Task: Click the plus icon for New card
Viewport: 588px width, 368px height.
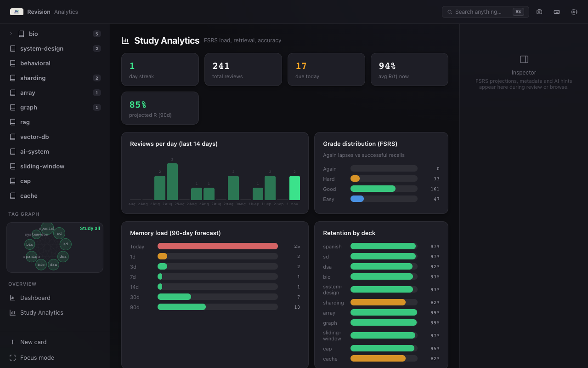Action: tap(12, 342)
